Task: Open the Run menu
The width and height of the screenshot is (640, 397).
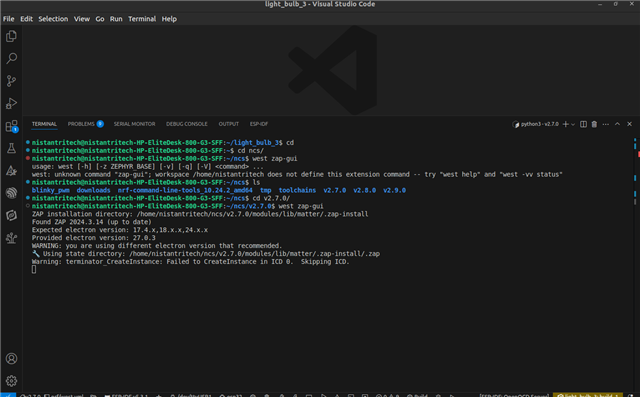Action: [x=116, y=19]
